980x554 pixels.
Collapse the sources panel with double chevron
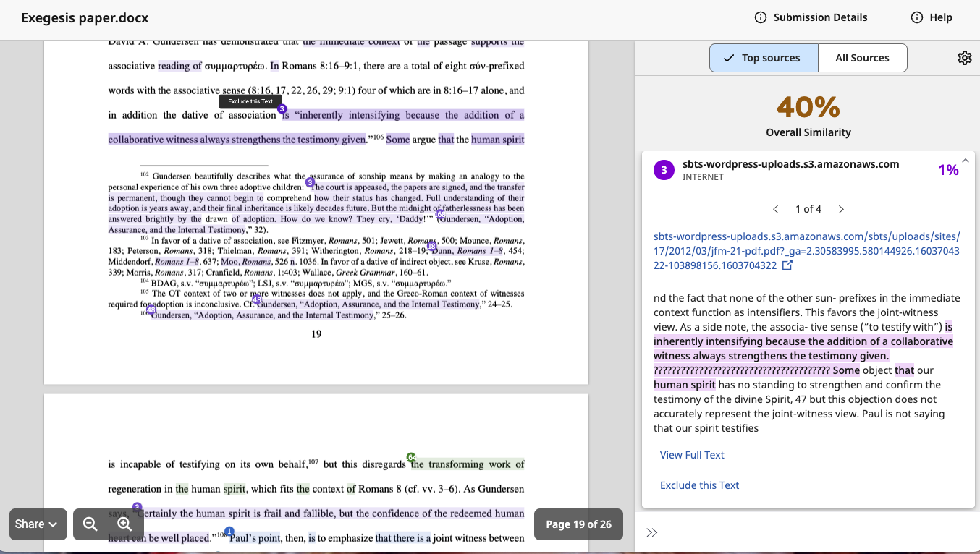tap(651, 532)
